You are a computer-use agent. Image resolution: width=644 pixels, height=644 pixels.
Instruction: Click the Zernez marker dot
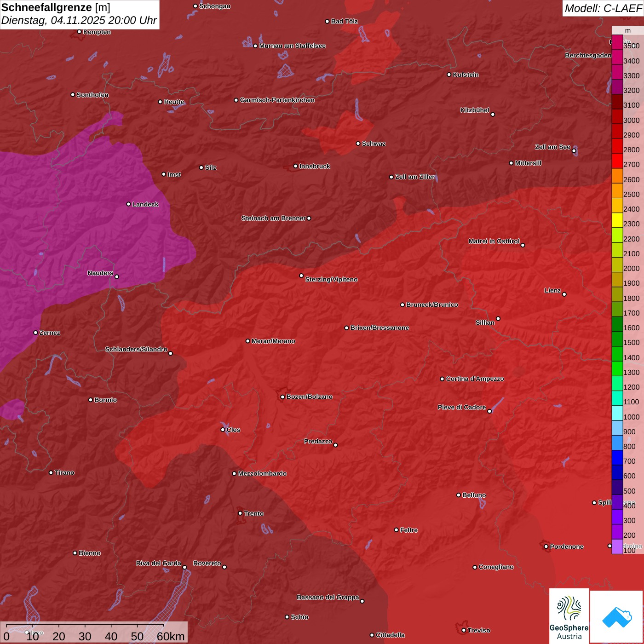click(36, 333)
